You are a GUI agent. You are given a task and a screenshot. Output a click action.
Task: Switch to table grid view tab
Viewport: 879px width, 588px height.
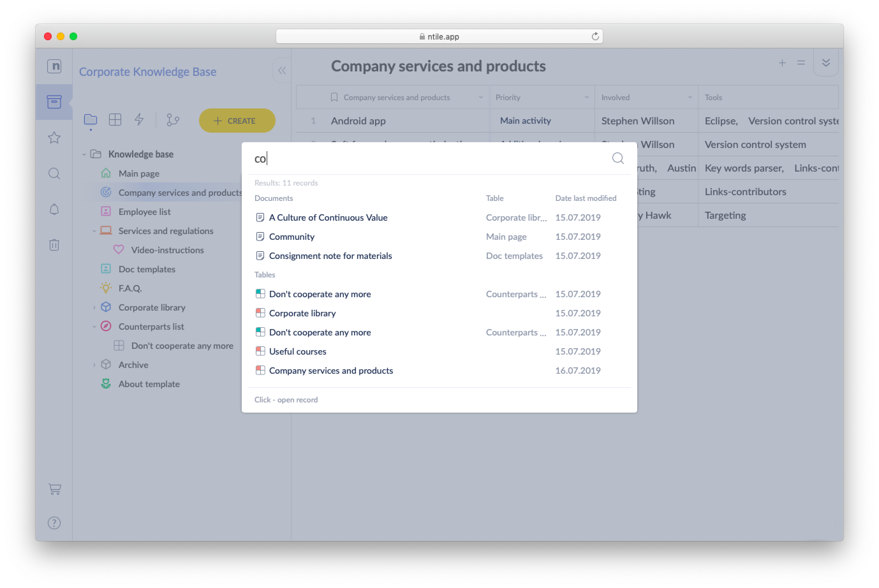coord(115,120)
